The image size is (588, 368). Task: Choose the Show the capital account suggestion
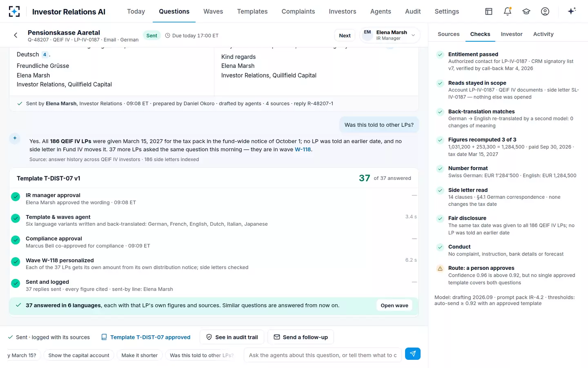79,355
